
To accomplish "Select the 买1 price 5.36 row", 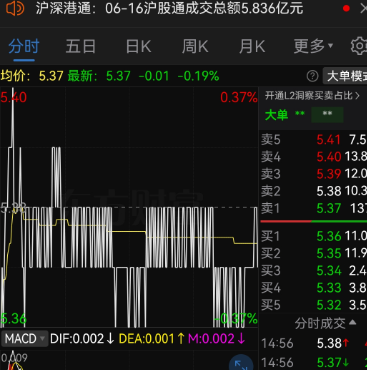I will [313, 236].
